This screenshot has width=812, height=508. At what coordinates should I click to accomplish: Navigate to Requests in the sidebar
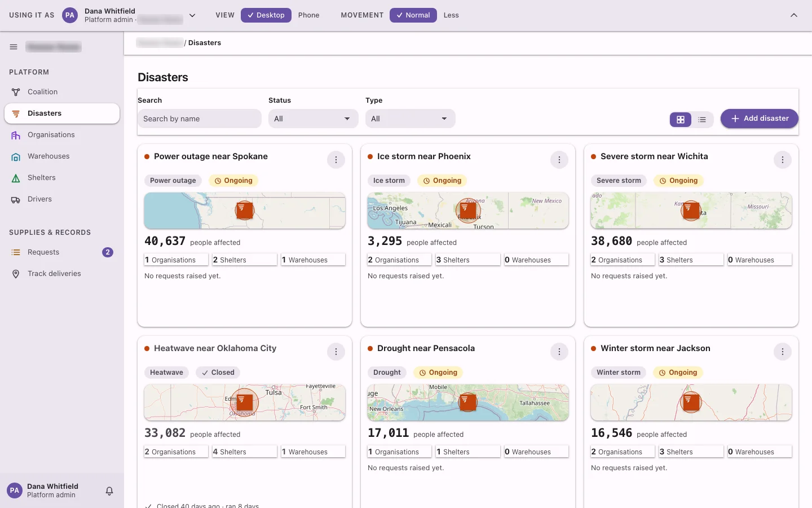62,252
